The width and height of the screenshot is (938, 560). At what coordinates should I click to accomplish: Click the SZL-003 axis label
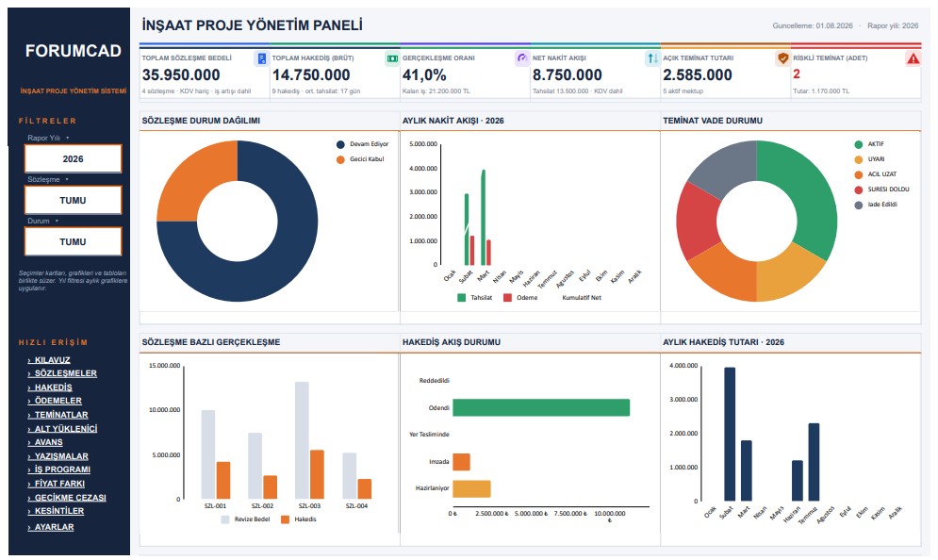pyautogui.click(x=309, y=506)
